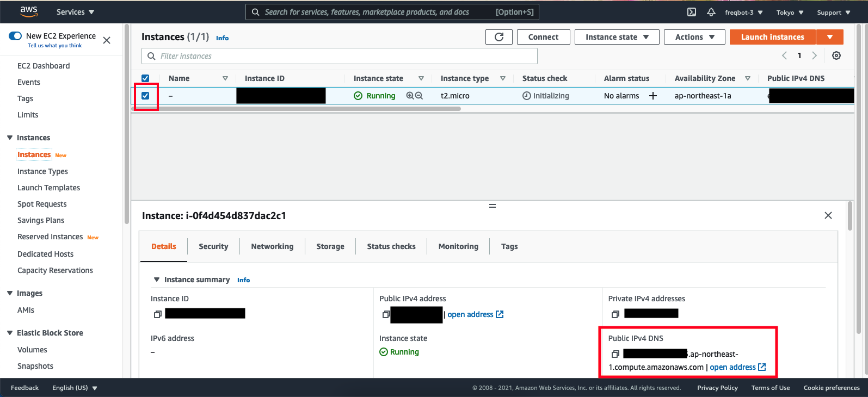Click the details panel vertical scrollbar

point(850,216)
